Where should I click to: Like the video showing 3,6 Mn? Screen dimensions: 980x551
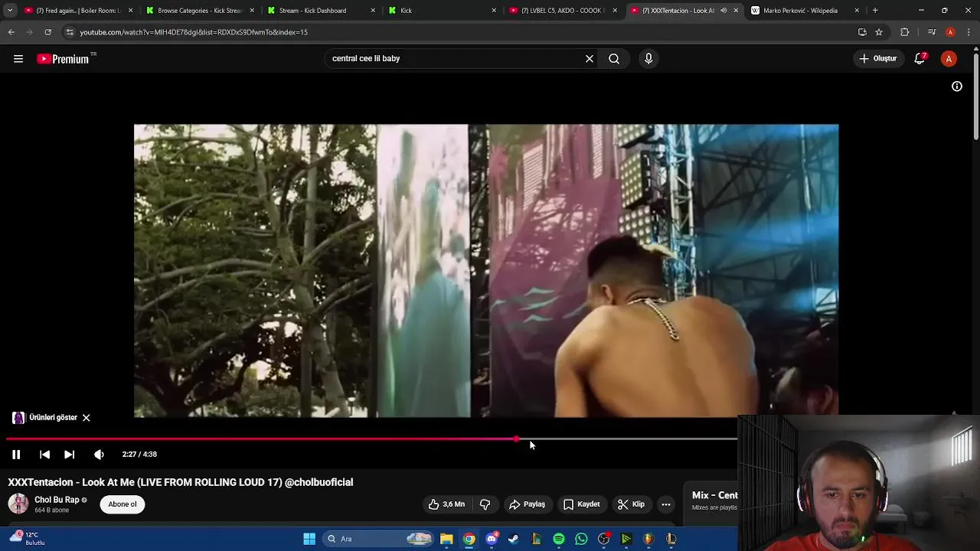click(447, 504)
